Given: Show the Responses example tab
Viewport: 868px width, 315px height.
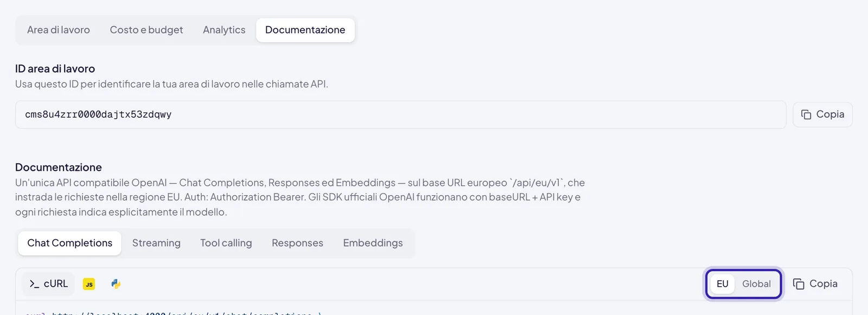Looking at the screenshot, I should click(297, 243).
